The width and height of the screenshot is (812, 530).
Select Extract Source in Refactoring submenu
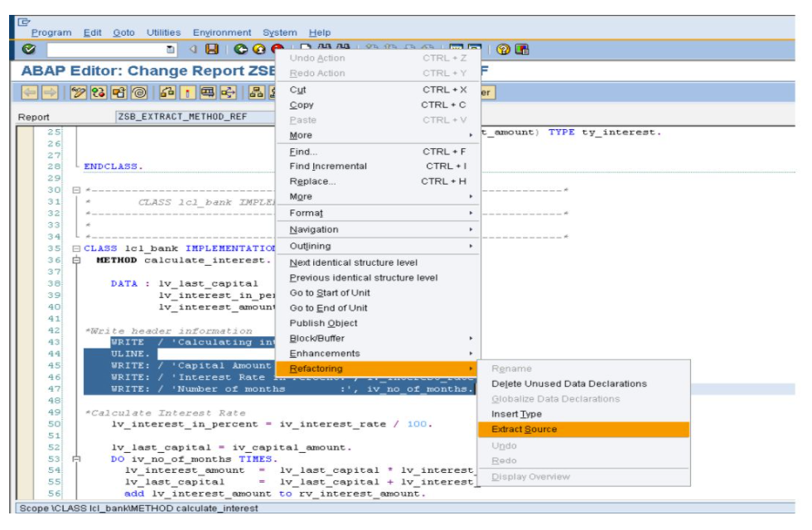[583, 429]
